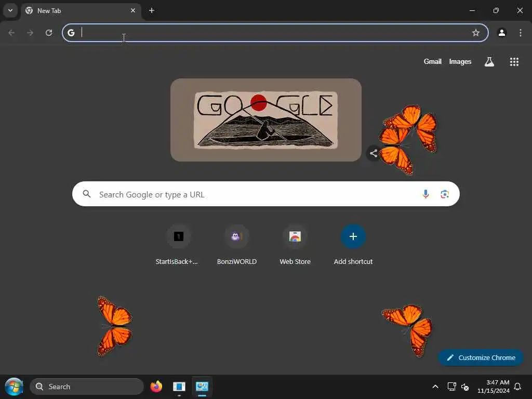Screen dimensions: 532x399
Task: Open the Images link
Action: pyautogui.click(x=460, y=61)
